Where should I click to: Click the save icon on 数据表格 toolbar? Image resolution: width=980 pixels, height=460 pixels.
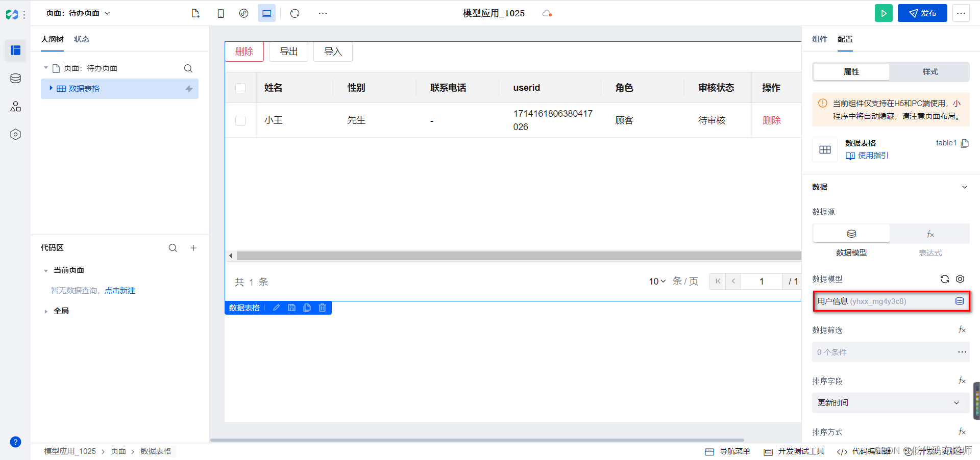291,308
